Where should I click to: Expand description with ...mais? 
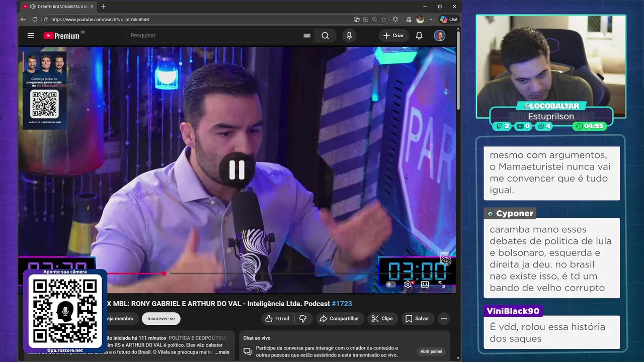(x=221, y=352)
